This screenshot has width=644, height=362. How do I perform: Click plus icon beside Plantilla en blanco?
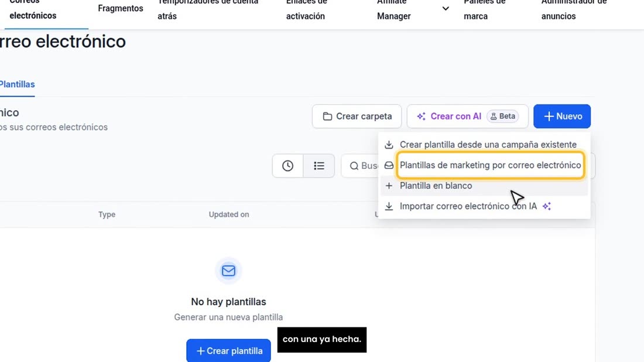(x=389, y=186)
